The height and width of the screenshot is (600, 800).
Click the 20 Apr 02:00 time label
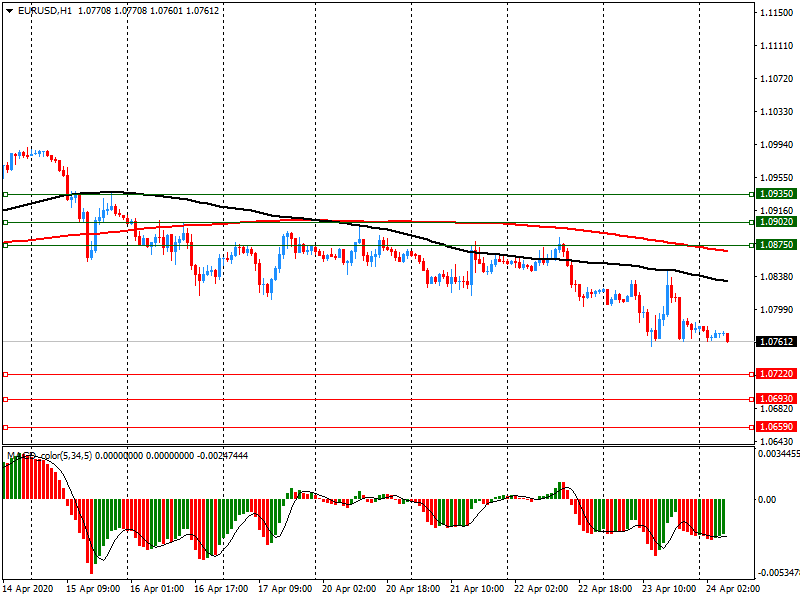coord(349,589)
